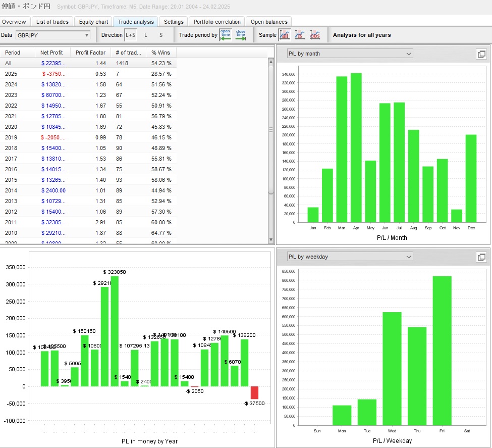Expand the P/L by weekday dropdown
The height and width of the screenshot is (448, 492).
[350, 257]
